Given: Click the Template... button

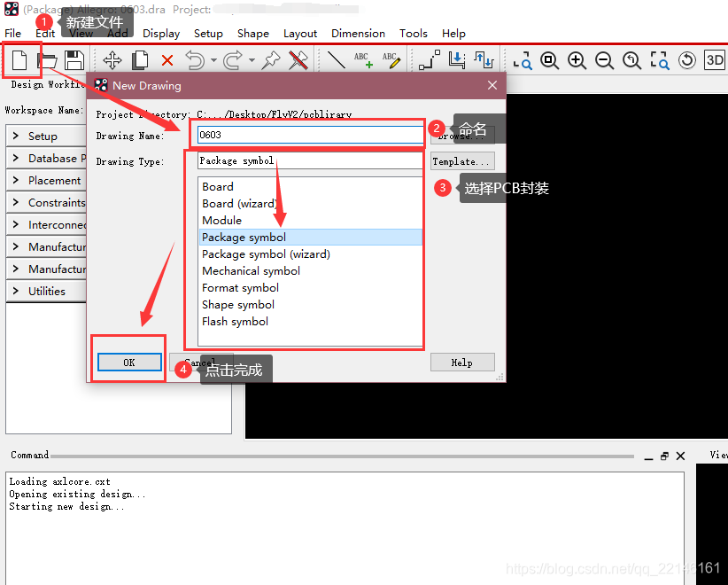Looking at the screenshot, I should tap(461, 161).
